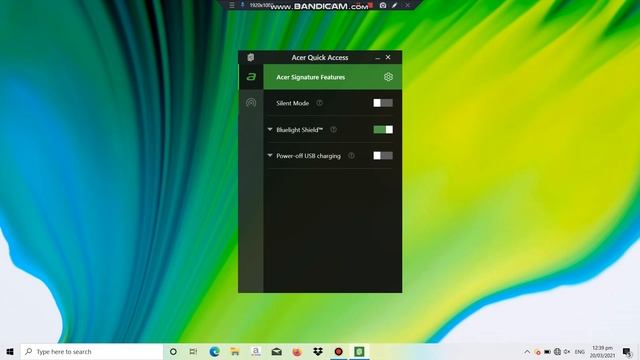
Task: Click the red circular tray icon
Action: pos(538,352)
